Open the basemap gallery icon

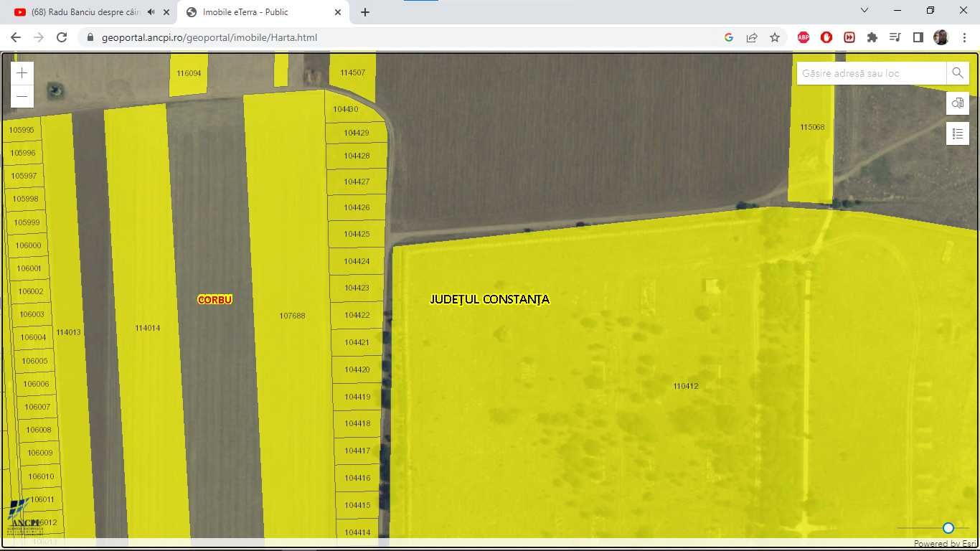[958, 103]
